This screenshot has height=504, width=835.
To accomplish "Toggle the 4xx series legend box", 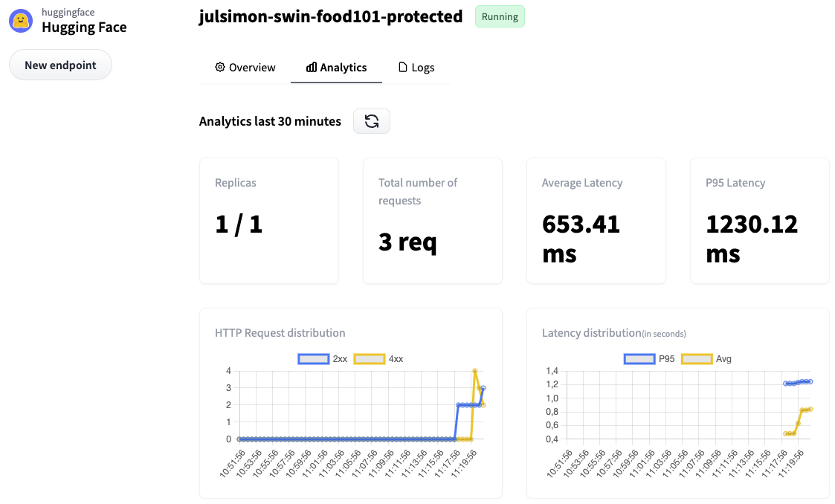I will point(369,359).
